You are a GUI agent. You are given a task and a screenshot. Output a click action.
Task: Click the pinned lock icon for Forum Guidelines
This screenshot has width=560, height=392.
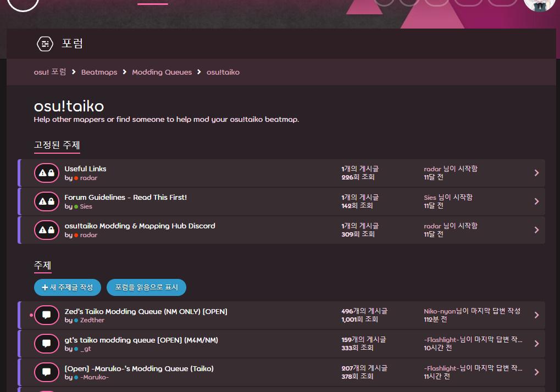click(x=47, y=201)
